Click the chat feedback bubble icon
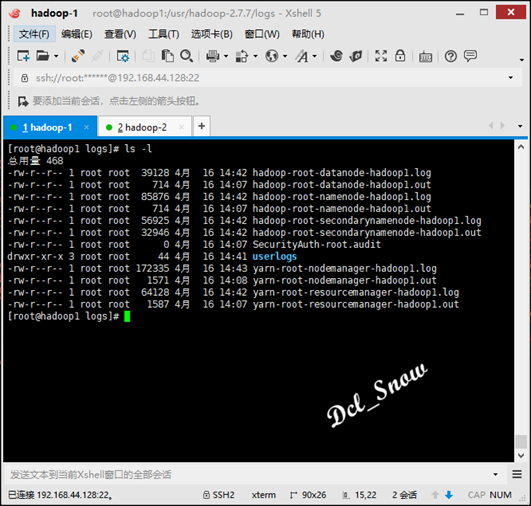Screen dimensions: 531x506 pyautogui.click(x=470, y=56)
